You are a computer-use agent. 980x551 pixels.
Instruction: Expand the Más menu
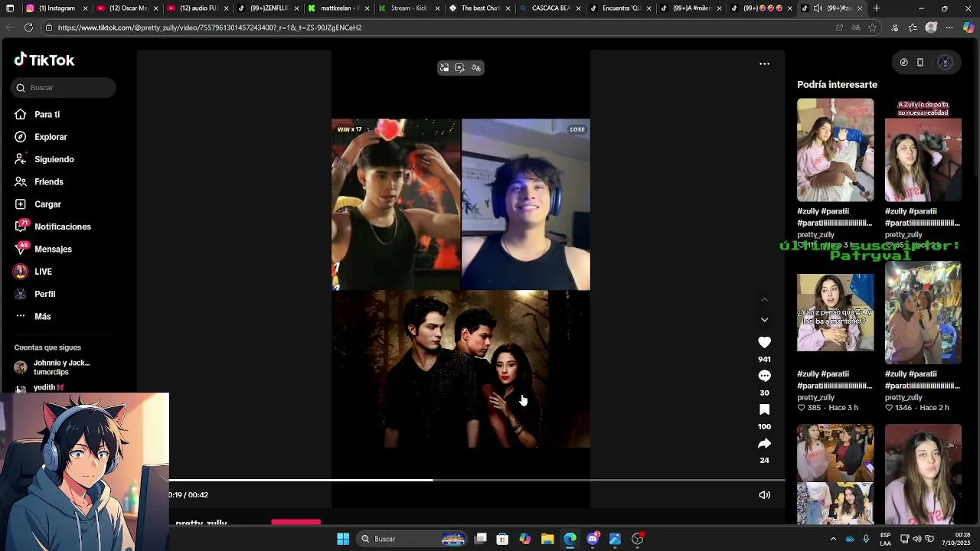tap(42, 317)
